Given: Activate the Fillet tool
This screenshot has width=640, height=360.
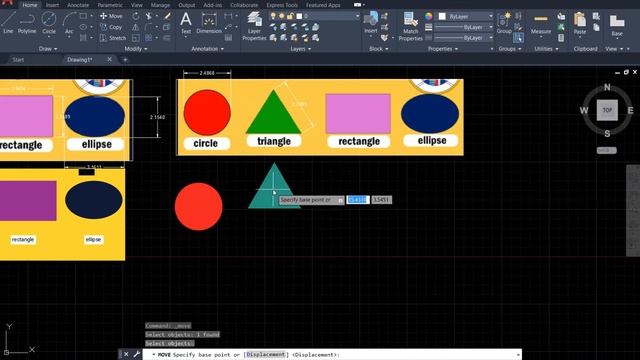Looking at the screenshot, I should click(x=149, y=27).
